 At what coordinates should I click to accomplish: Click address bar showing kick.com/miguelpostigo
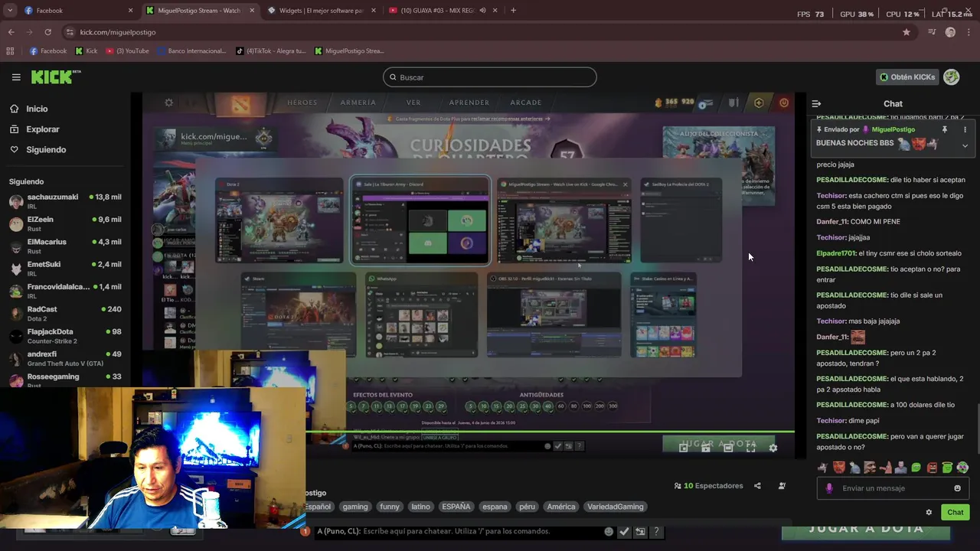pyautogui.click(x=490, y=32)
